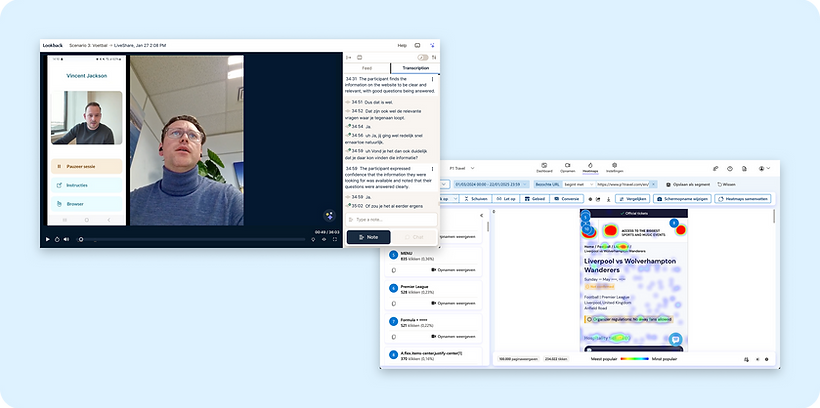Viewport: 820px width, 408px height.
Task: Open Lookback fullscreen video mode
Action: pyautogui.click(x=335, y=239)
